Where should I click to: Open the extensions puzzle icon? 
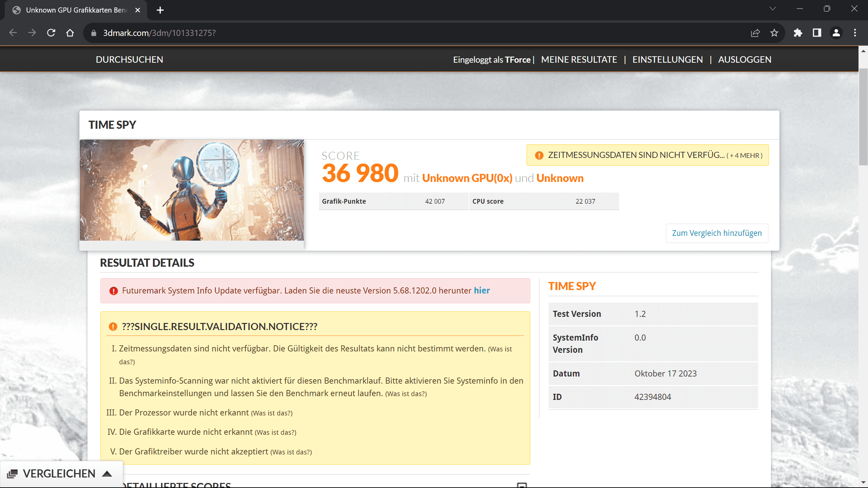[x=798, y=33]
